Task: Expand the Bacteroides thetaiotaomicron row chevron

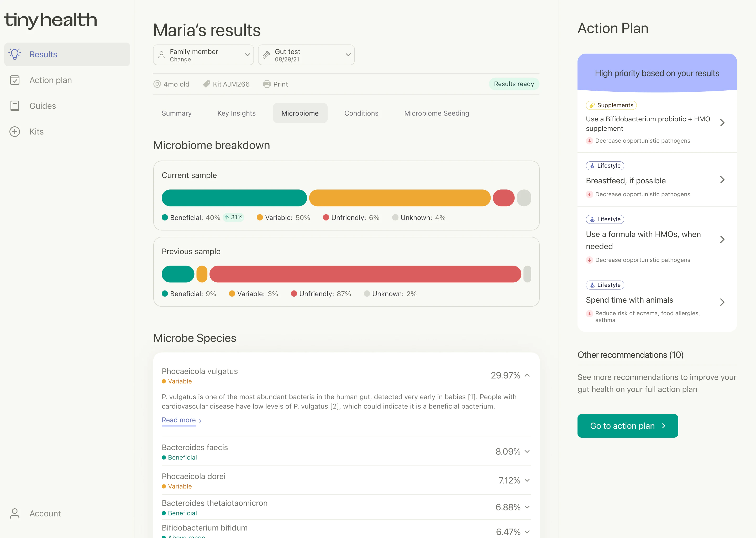Action: click(x=527, y=507)
